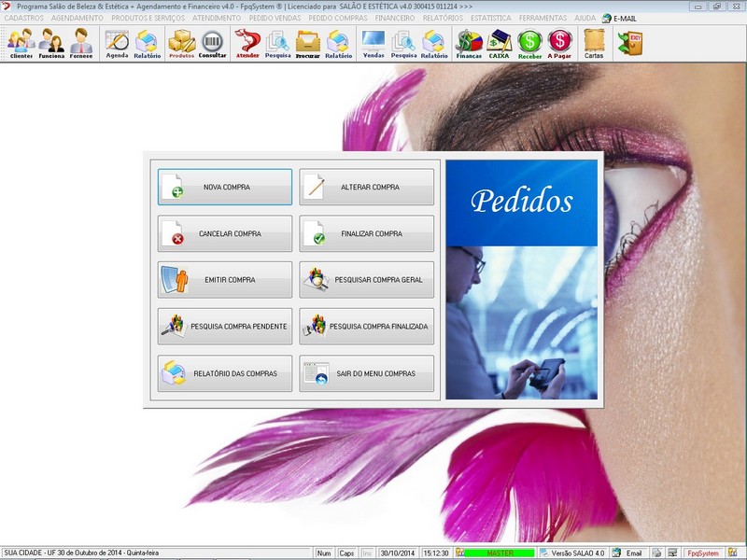Click the red Atender icon
Viewport: 747px width, 560px height.
point(247,43)
